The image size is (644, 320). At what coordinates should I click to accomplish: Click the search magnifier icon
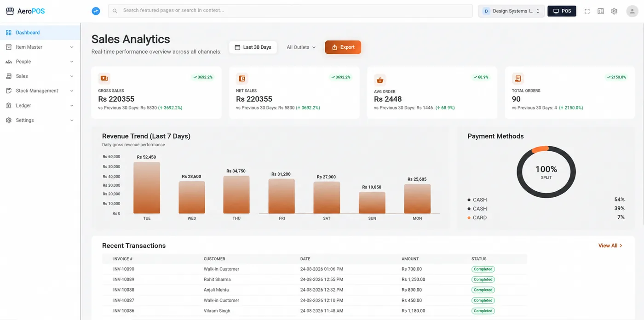pos(115,11)
